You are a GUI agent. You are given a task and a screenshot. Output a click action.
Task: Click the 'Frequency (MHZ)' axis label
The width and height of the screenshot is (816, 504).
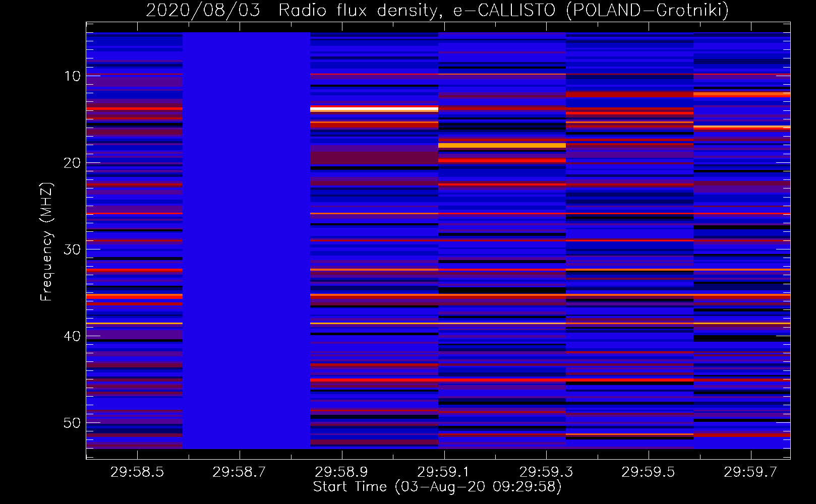pyautogui.click(x=46, y=242)
